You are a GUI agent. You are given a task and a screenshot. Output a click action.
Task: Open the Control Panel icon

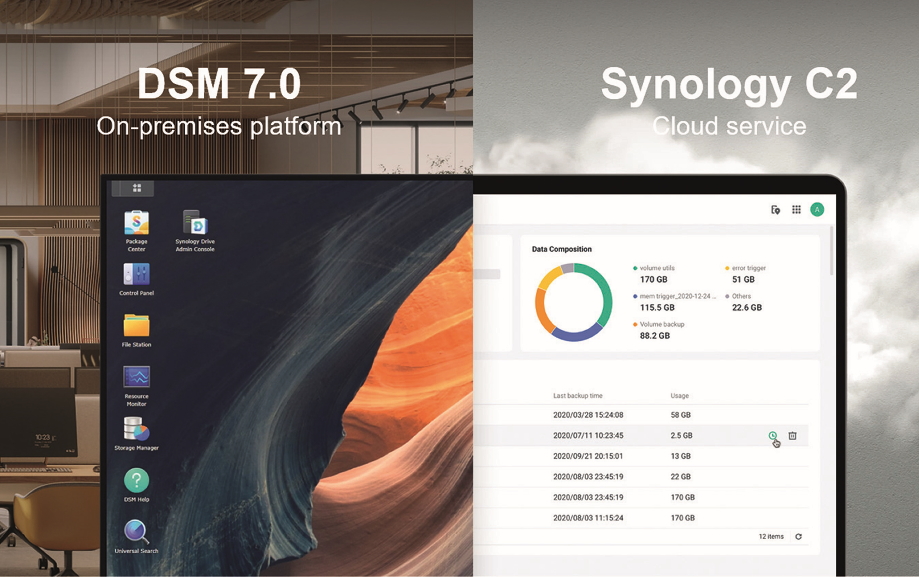point(136,274)
